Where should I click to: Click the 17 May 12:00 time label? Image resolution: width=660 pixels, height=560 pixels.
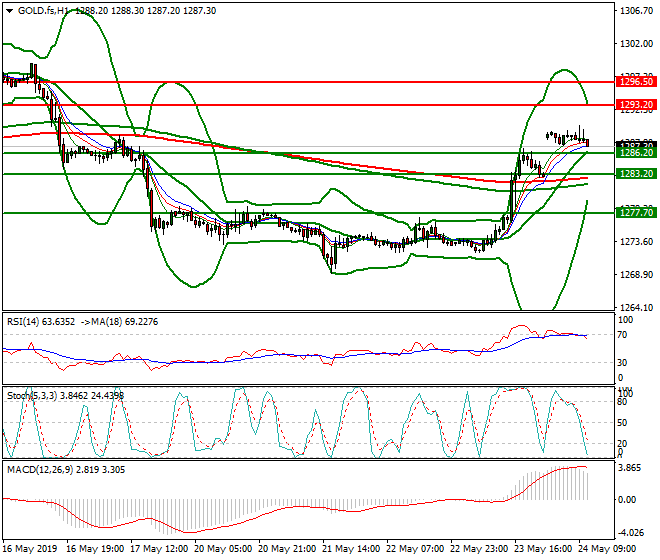159,549
